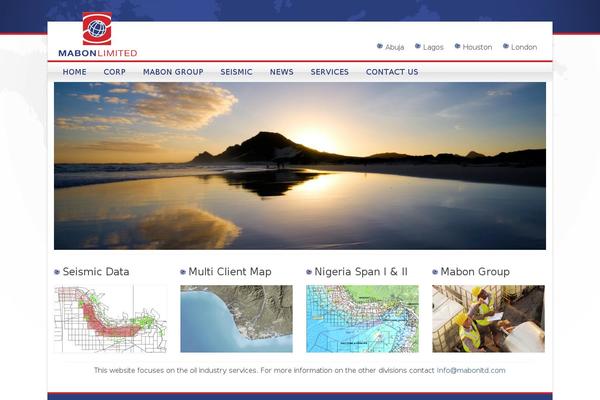The height and width of the screenshot is (400, 600).
Task: Click the bullet icon before Multi Client Map
Action: tap(183, 272)
